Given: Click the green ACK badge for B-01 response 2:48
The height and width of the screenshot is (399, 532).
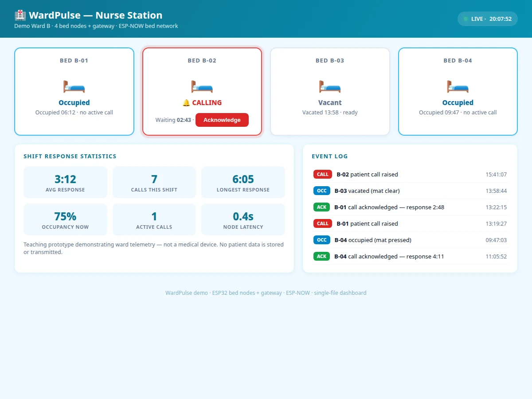Looking at the screenshot, I should click(322, 207).
